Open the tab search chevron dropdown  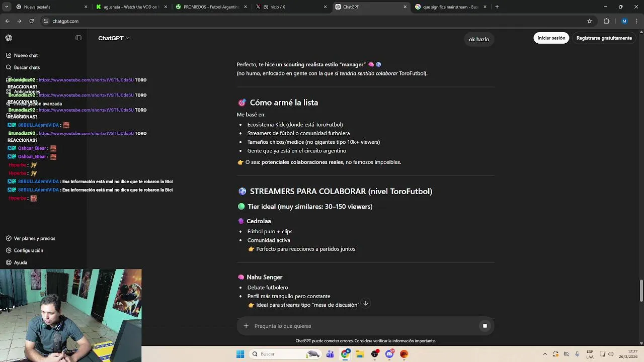coord(6,7)
